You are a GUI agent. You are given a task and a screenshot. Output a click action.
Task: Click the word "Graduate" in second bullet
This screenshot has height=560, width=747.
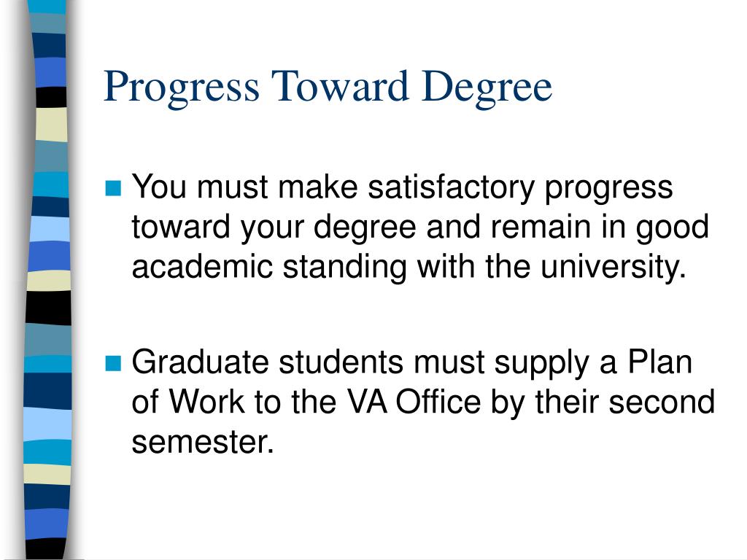tap(200, 362)
